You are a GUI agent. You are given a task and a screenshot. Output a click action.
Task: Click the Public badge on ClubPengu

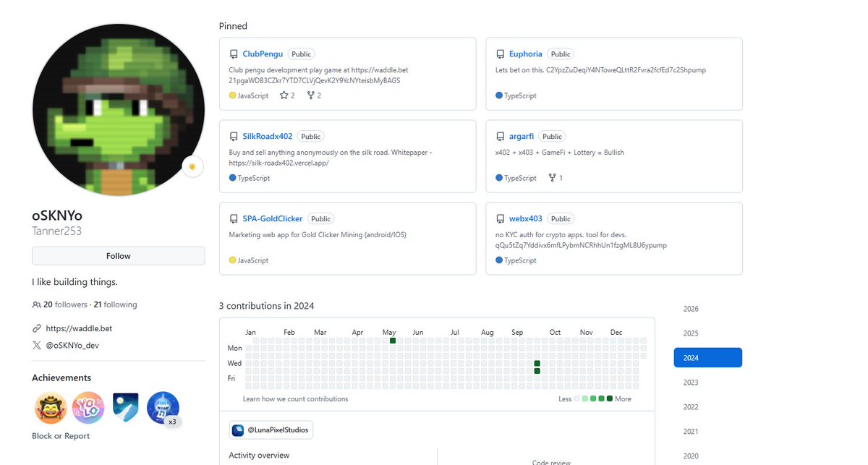pyautogui.click(x=301, y=54)
